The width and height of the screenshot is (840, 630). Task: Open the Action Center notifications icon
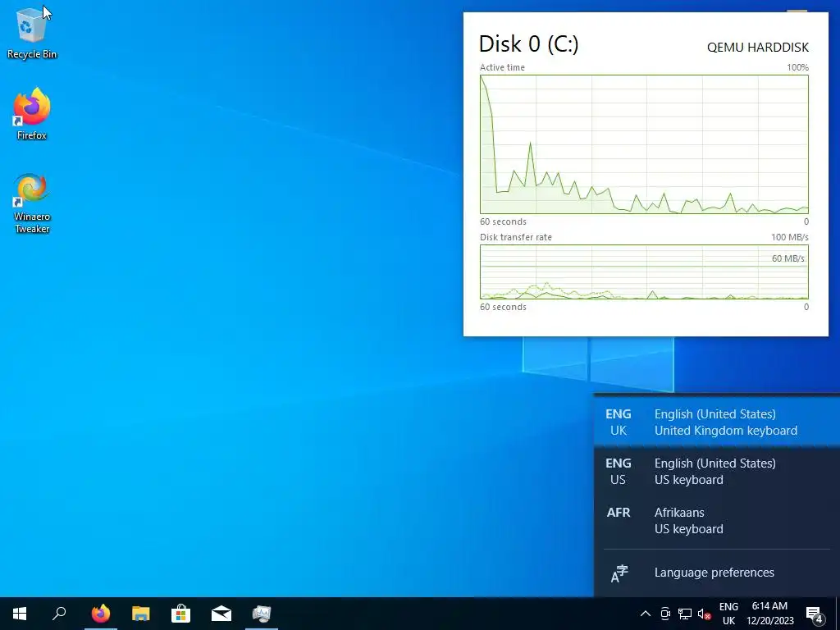815,614
